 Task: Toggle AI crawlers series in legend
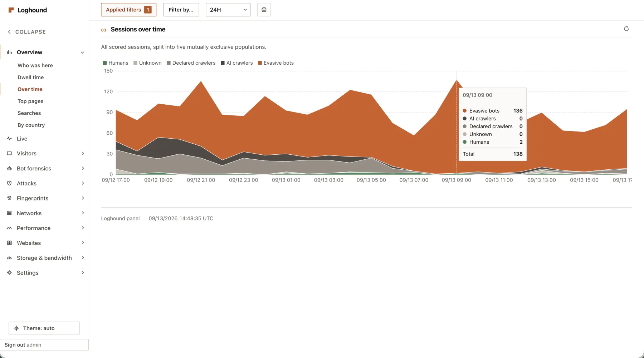click(237, 63)
